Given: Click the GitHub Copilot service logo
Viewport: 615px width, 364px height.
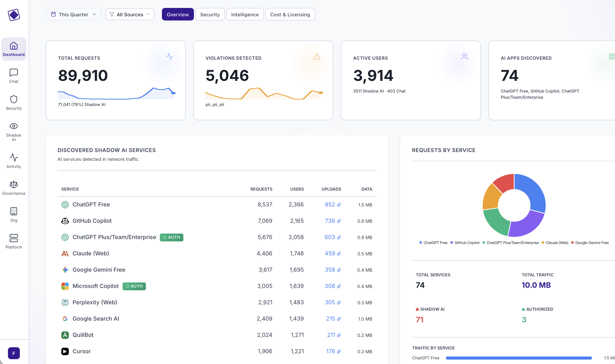Looking at the screenshot, I should (65, 221).
